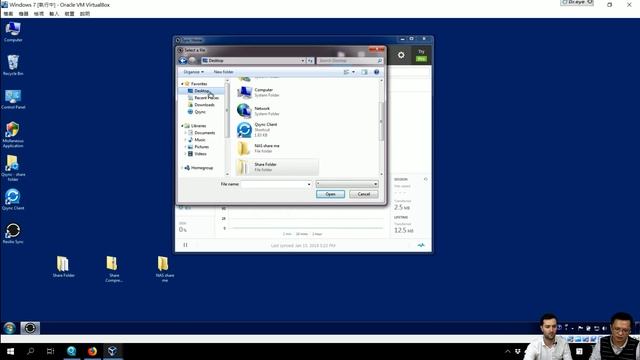Screen dimensions: 640x360
Task: Select Qsync Client shortcut in file list
Action: click(278, 129)
